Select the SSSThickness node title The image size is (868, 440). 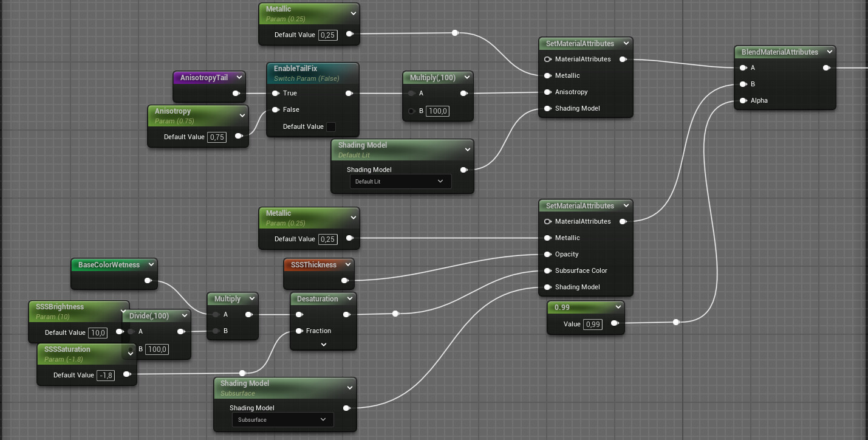(x=313, y=264)
